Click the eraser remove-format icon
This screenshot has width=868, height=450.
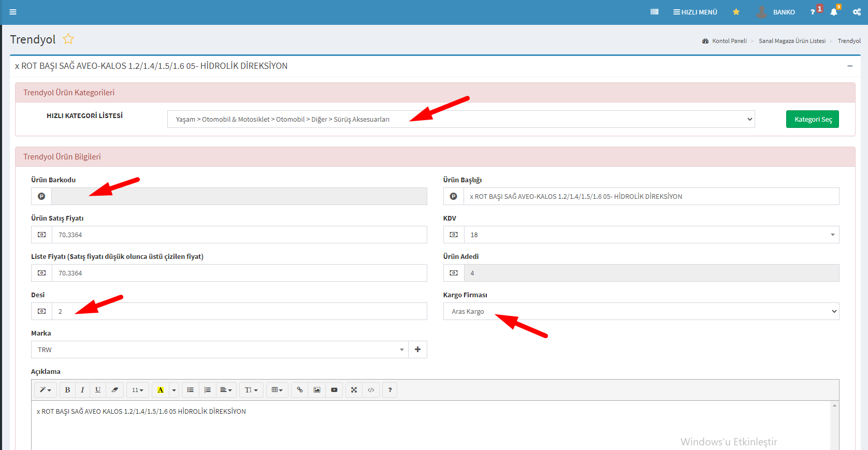(x=114, y=390)
